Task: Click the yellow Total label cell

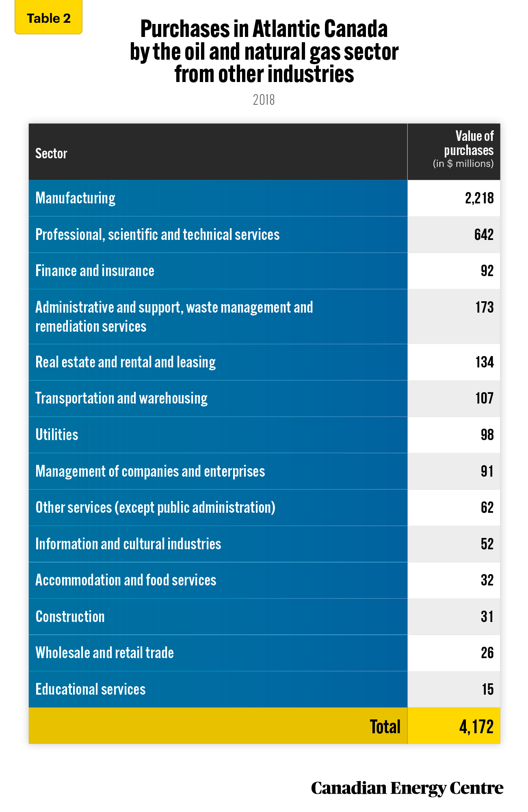Action: tap(218, 726)
